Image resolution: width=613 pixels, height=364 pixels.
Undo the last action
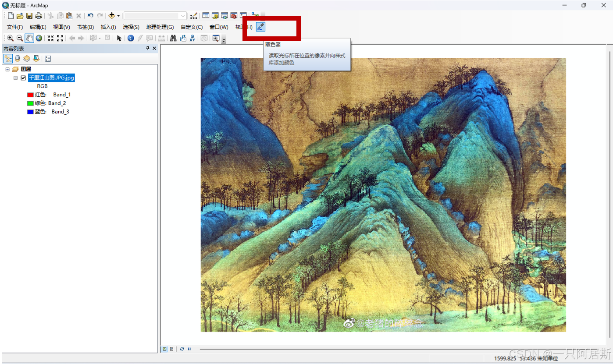pyautogui.click(x=90, y=16)
